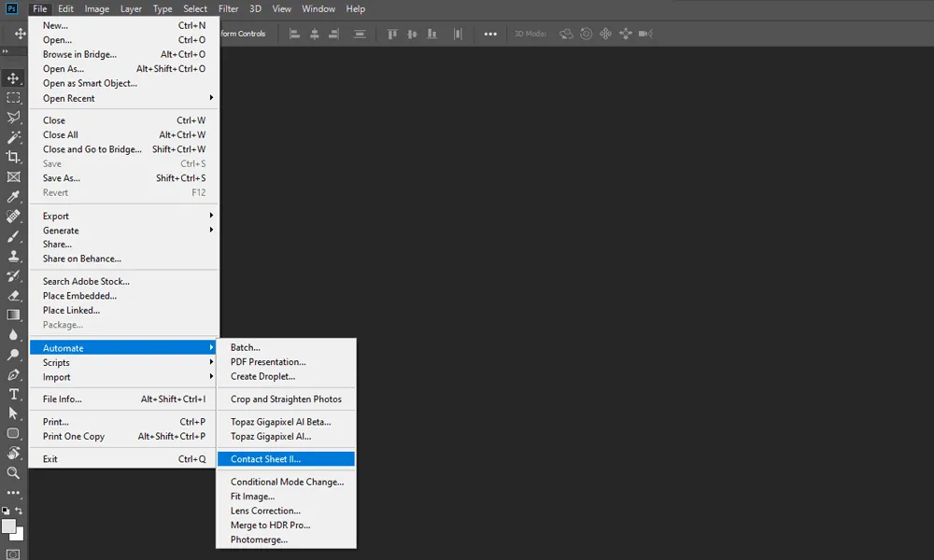Toggle Quick Mask mode icon
Screen dimensions: 934x560
pos(13,554)
